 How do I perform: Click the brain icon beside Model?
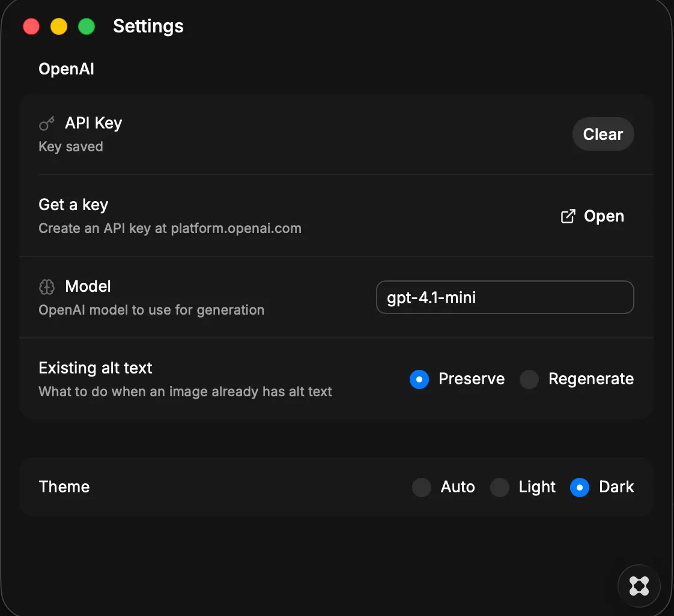click(x=47, y=286)
